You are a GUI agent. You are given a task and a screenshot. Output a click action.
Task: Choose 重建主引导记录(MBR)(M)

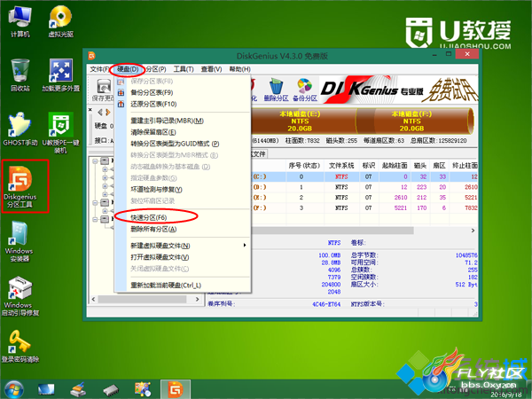pyautogui.click(x=183, y=121)
